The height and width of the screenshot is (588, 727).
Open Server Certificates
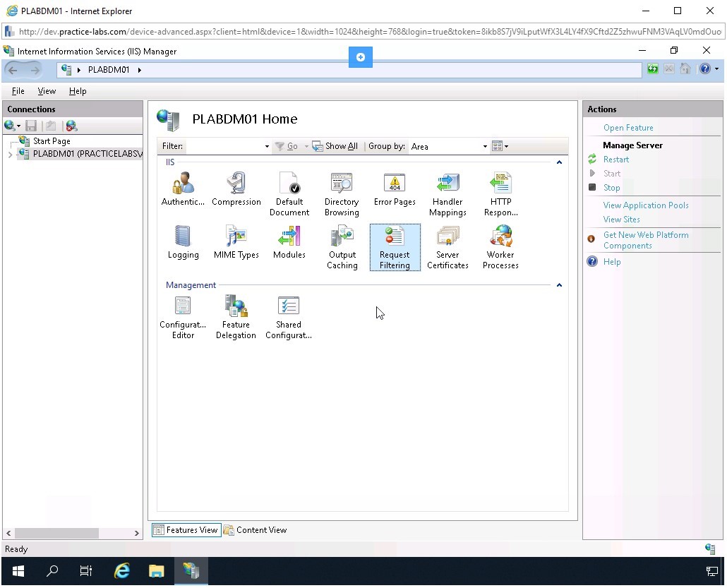(447, 244)
